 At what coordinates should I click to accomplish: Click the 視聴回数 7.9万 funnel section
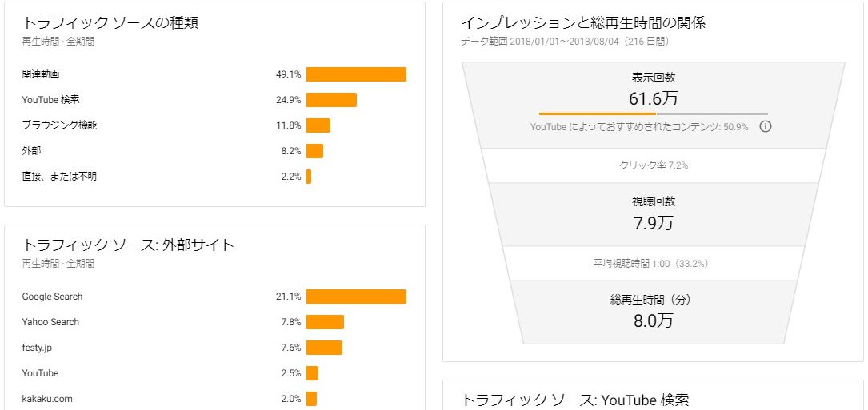[654, 213]
